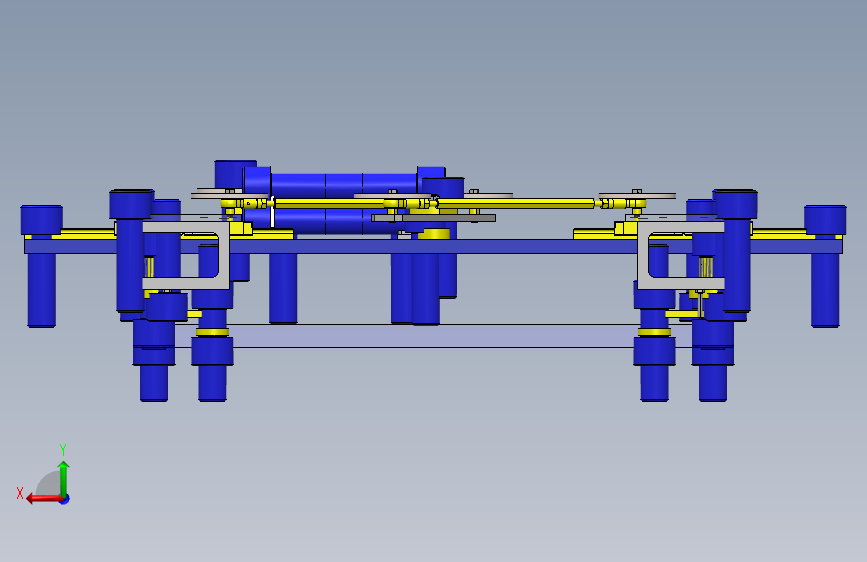Select the far-right blue support post
The image size is (867, 562).
tap(825, 267)
